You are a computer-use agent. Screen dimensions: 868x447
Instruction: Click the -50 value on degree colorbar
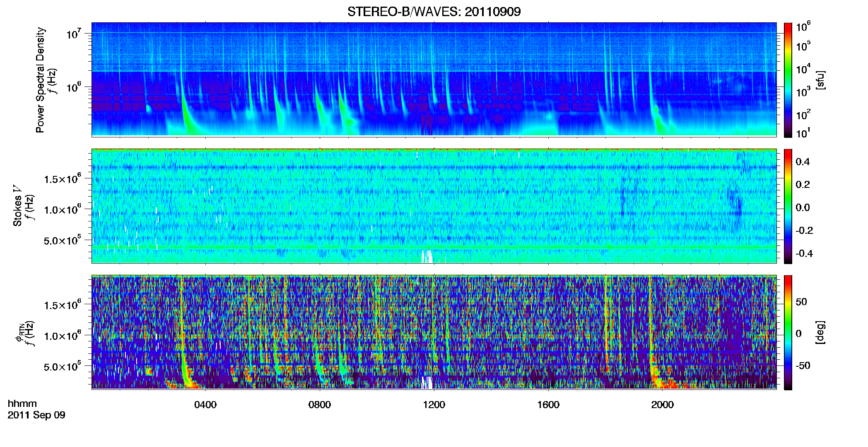point(803,365)
